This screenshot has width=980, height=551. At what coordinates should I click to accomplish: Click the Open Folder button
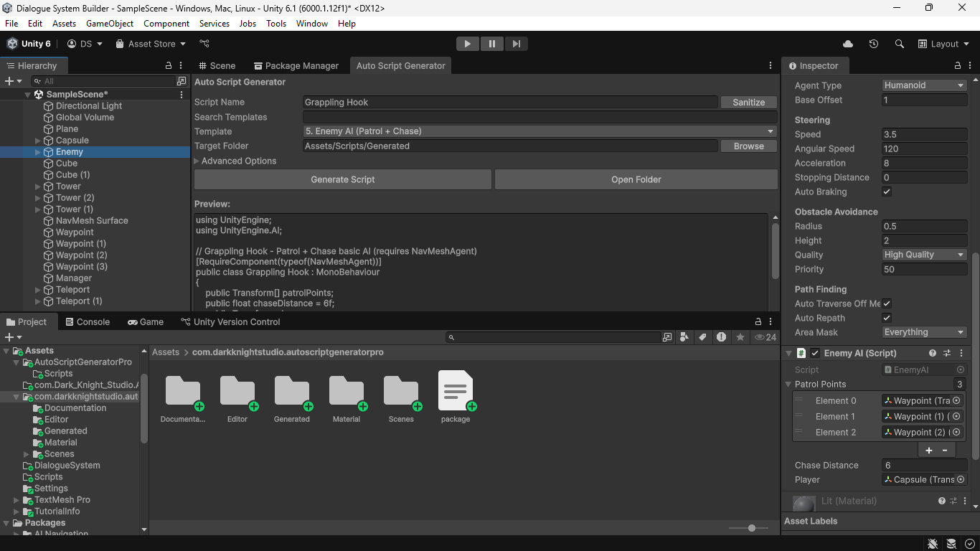(x=636, y=179)
